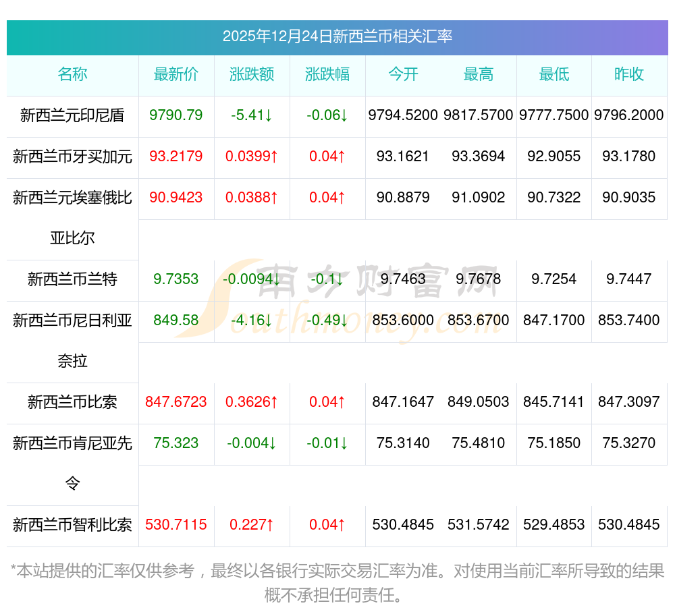Viewport: 675px width, 616px height.
Task: Click the 涨跌幅 column header
Action: (327, 74)
